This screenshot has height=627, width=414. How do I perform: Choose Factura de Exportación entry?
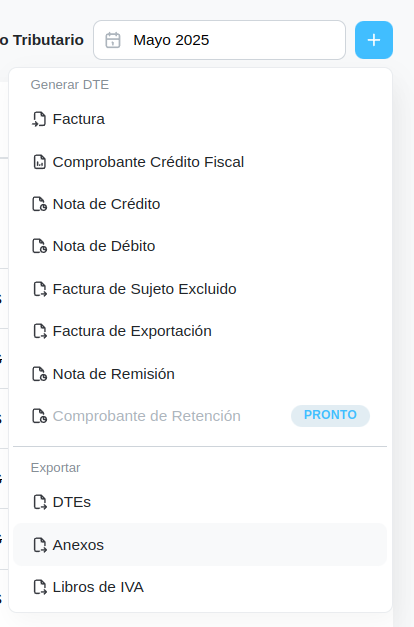(200, 331)
